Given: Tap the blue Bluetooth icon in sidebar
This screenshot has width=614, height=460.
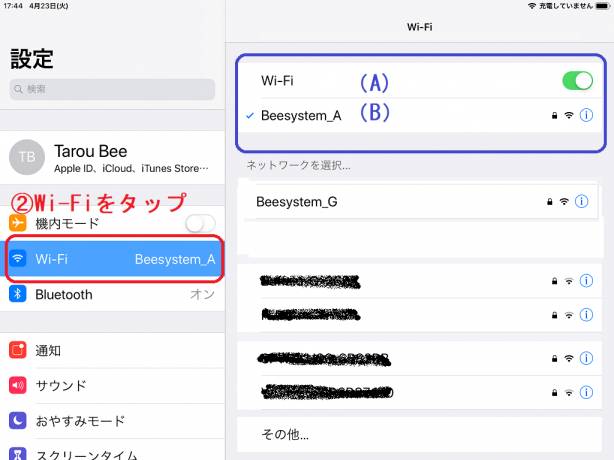Looking at the screenshot, I should (x=18, y=294).
